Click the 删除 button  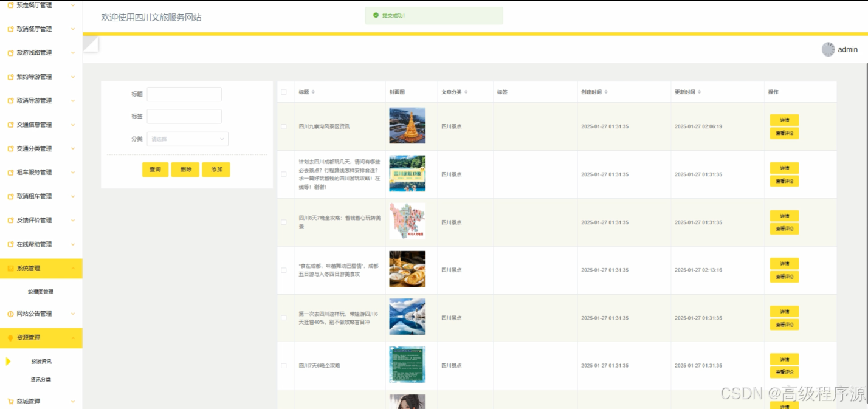coord(185,170)
